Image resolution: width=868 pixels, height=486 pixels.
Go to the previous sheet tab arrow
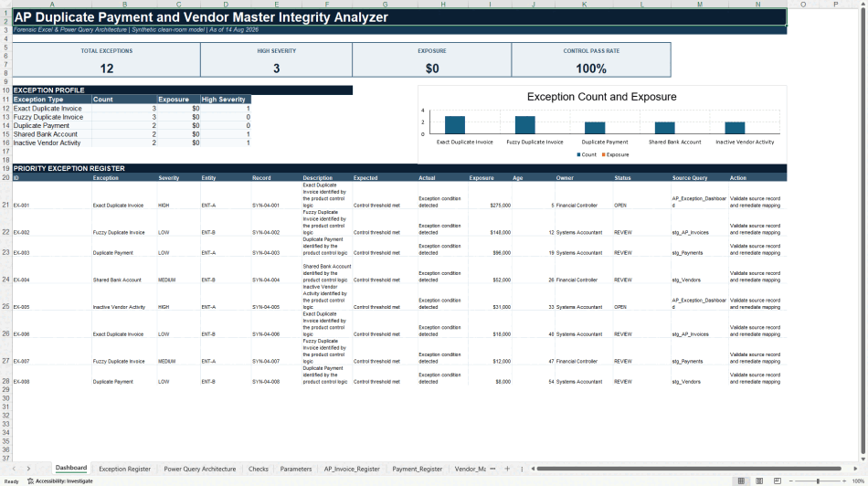tap(15, 469)
